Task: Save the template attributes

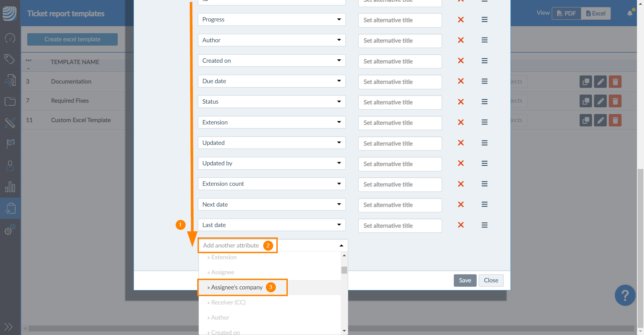Action: [x=465, y=280]
